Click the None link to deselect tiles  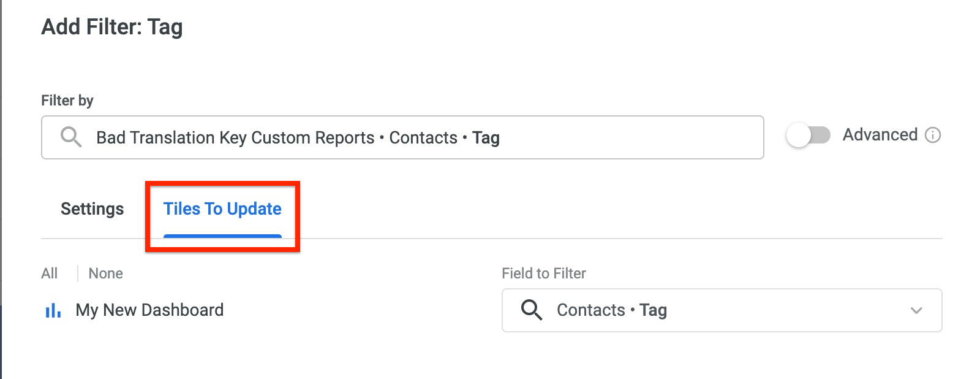coord(106,274)
